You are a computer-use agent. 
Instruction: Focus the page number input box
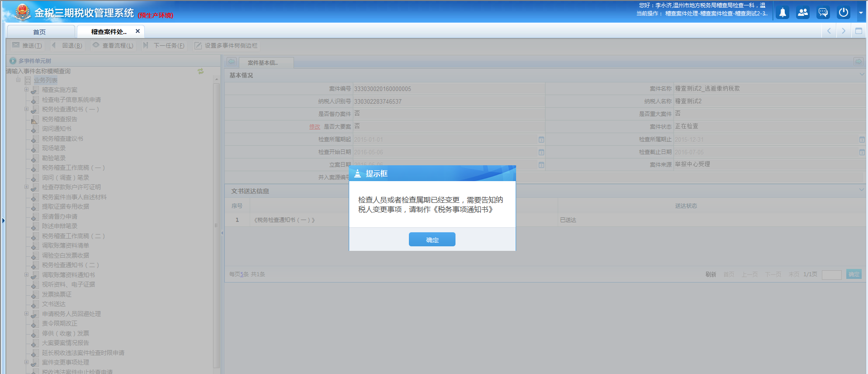tap(831, 275)
